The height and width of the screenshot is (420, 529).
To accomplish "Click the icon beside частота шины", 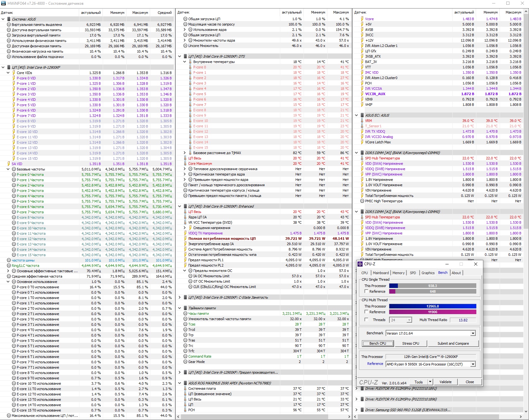I will pyautogui.click(x=9, y=260).
